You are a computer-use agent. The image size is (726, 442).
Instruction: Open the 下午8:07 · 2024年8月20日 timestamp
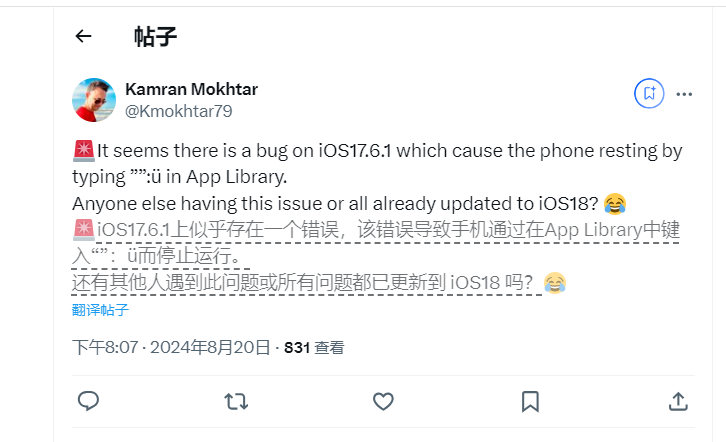171,347
